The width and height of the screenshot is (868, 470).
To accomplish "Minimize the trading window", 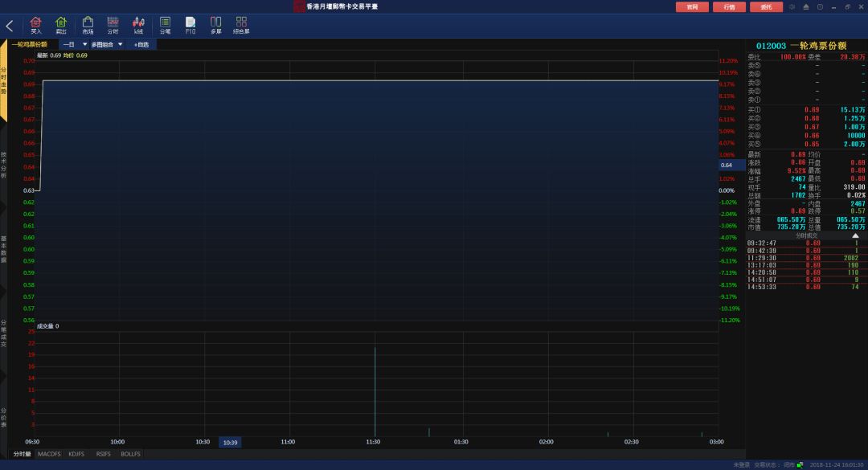I will [833, 6].
